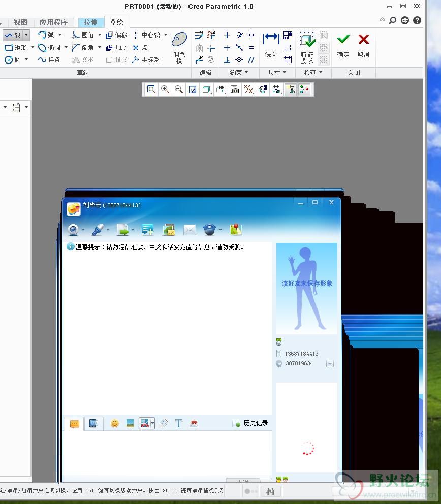Image resolution: width=441 pixels, height=504 pixels.
Task: Open dropdown next to 307019634
Action: click(330, 364)
